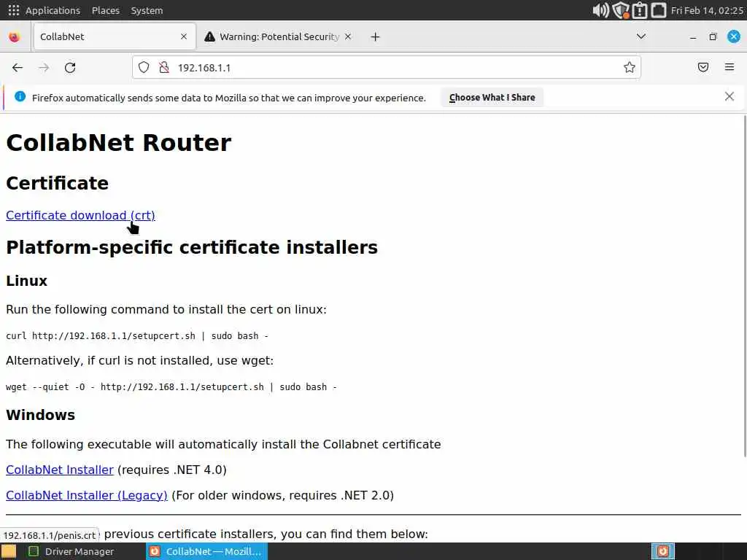Click the Firefox data-sharing notification message text
This screenshot has height=560, width=747.
coord(228,98)
